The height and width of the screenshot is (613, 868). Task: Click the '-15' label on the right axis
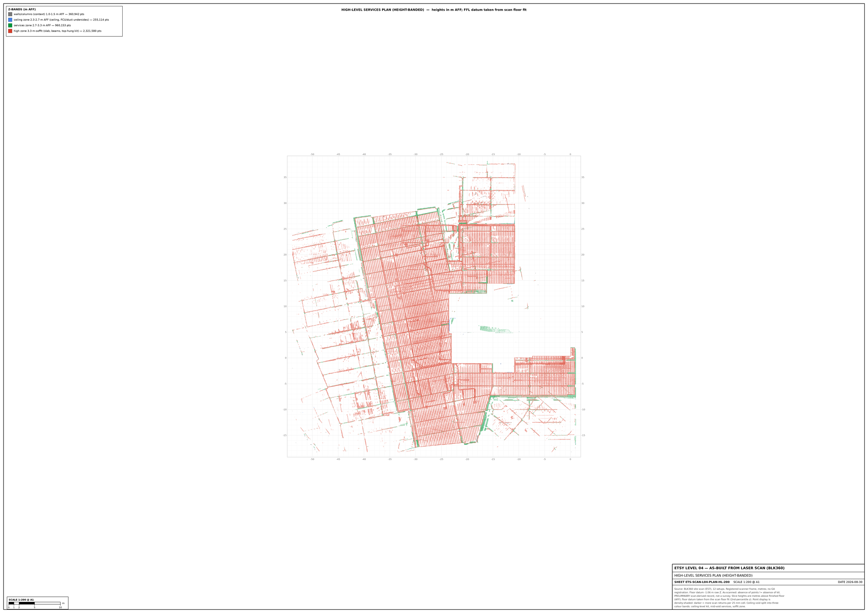click(x=583, y=435)
